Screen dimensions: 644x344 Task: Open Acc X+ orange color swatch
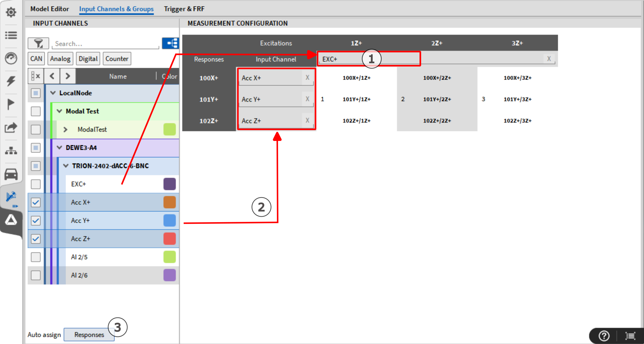pyautogui.click(x=169, y=202)
